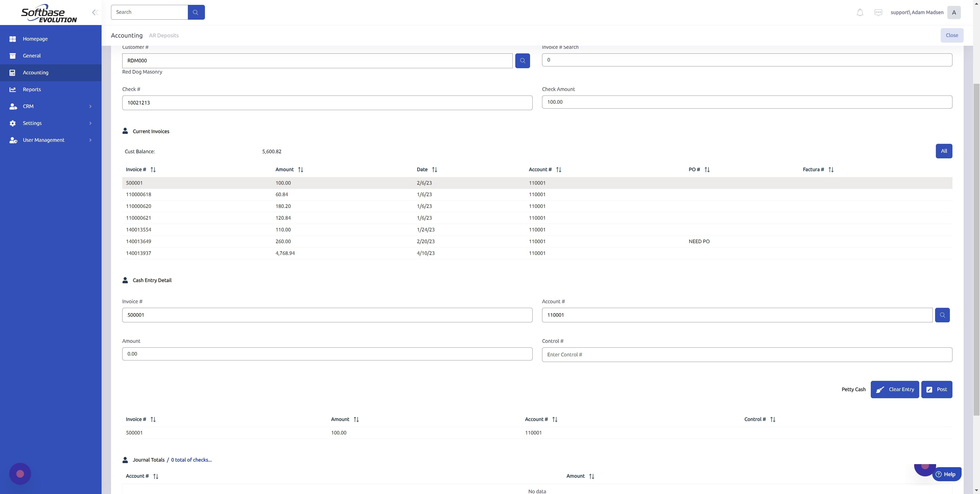Click the NEED PO cell

pos(699,241)
